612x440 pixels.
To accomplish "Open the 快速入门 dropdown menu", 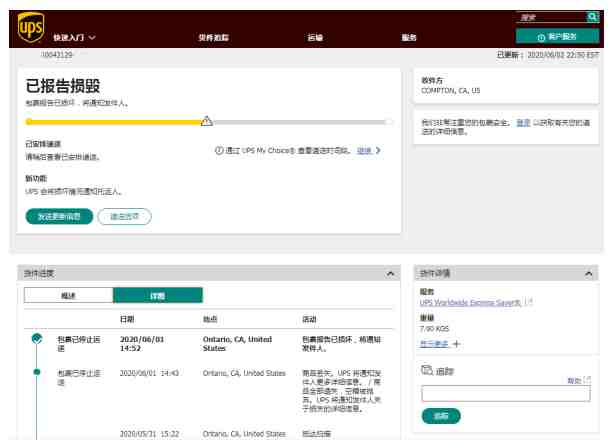I will pyautogui.click(x=74, y=37).
